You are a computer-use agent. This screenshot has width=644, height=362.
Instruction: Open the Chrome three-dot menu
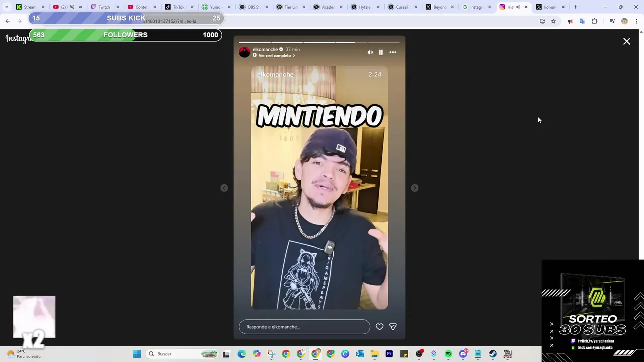[x=636, y=21]
